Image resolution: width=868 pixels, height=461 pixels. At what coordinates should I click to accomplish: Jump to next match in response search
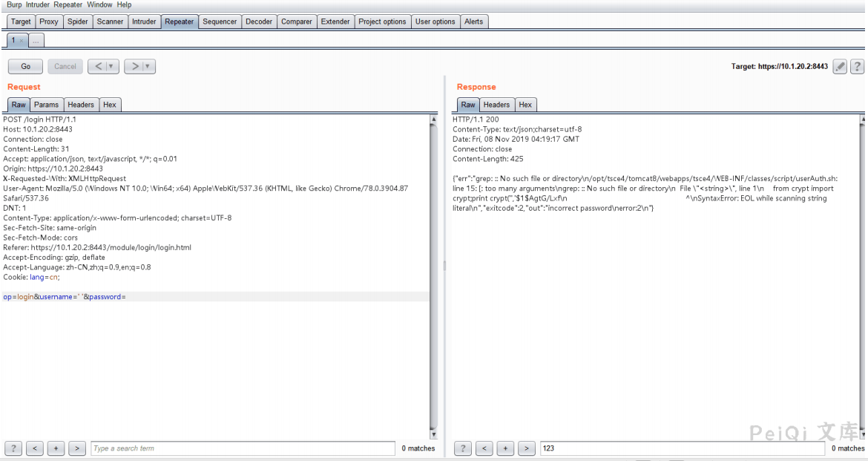point(527,448)
